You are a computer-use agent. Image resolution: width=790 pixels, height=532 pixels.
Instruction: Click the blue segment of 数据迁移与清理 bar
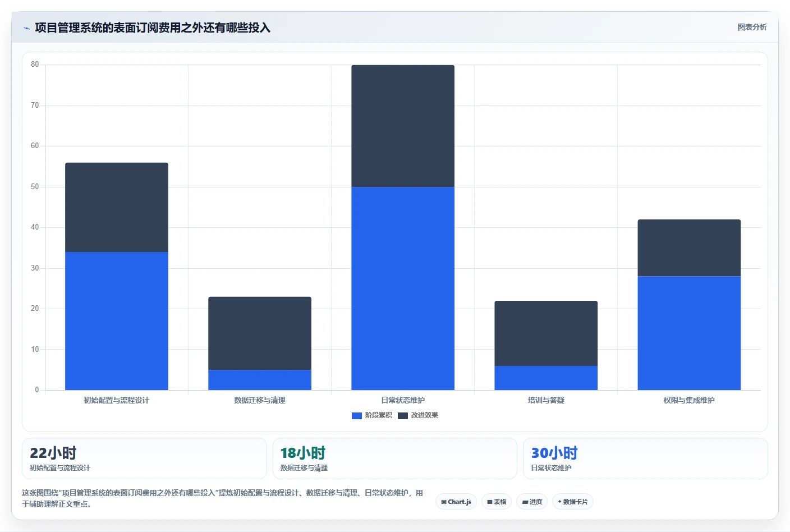(260, 380)
